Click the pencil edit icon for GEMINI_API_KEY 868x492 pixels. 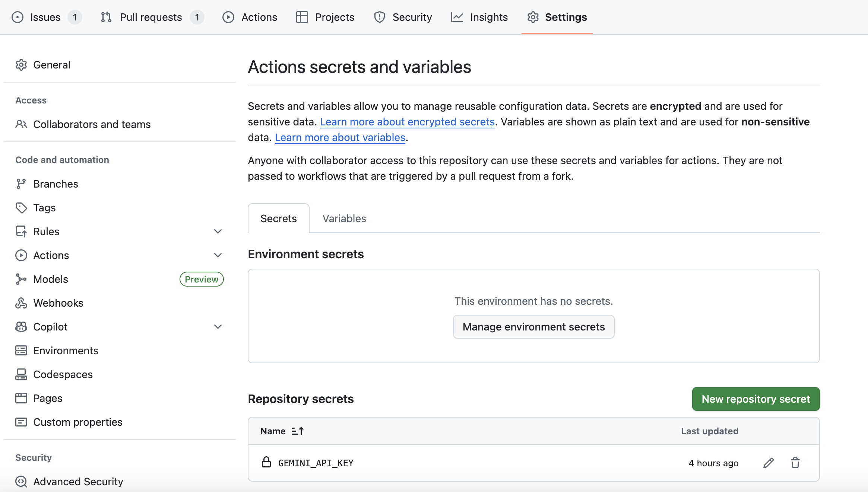[768, 463]
